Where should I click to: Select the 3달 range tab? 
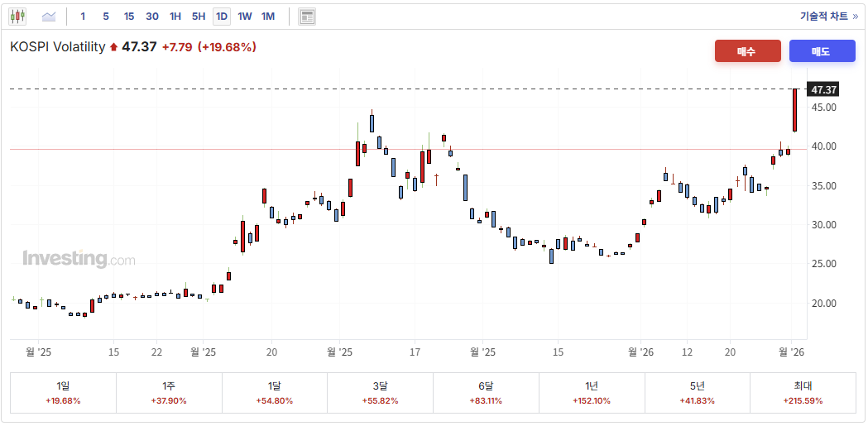(x=381, y=393)
